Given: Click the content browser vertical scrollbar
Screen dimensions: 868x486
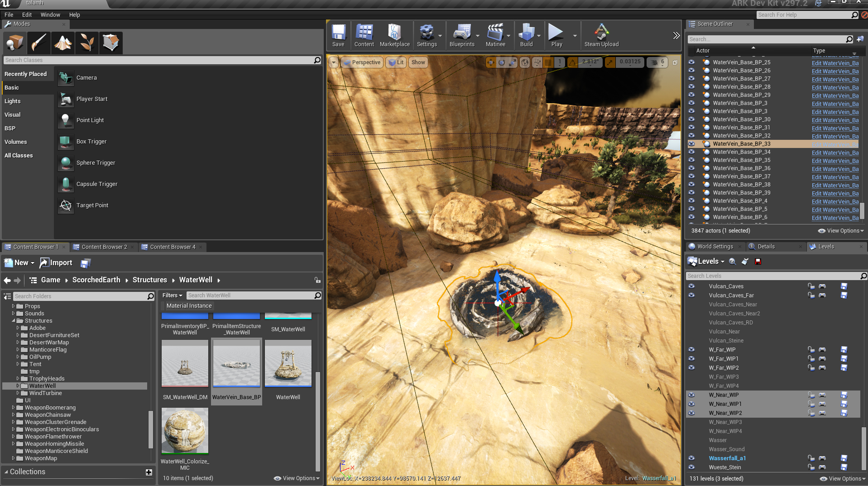Looking at the screenshot, I should 318,421.
